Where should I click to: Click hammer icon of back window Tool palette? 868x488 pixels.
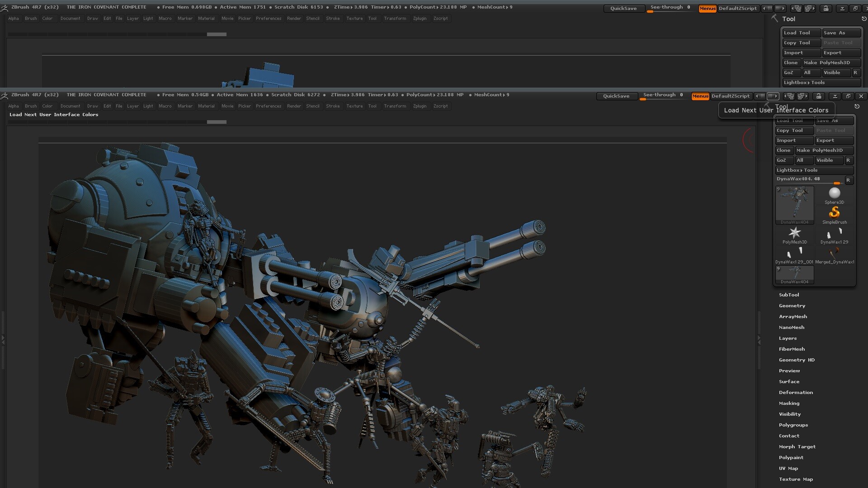775,19
